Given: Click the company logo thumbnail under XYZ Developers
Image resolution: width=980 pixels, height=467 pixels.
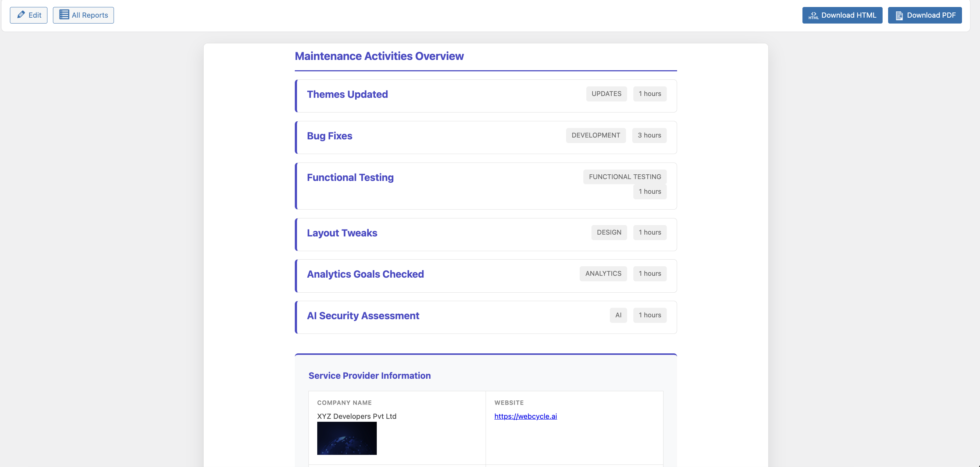Looking at the screenshot, I should click(347, 438).
